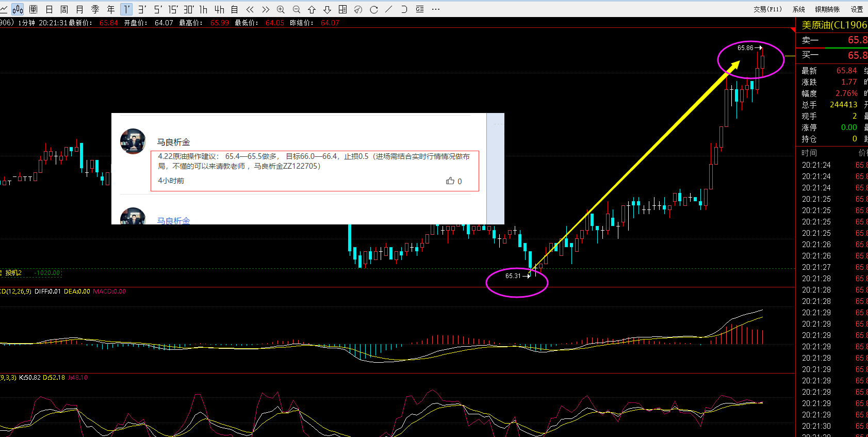Click the 昨结价 64.07 value in header
This screenshot has width=868, height=437.
(x=330, y=23)
